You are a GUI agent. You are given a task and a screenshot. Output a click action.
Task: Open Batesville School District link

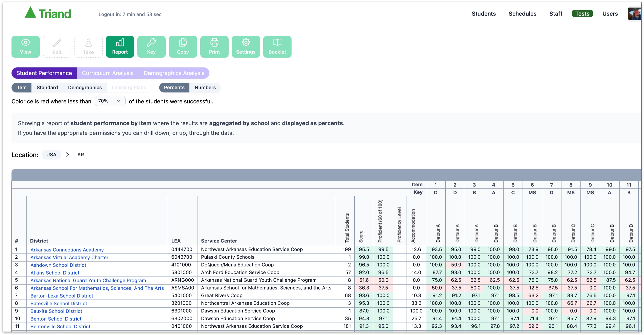(59, 304)
